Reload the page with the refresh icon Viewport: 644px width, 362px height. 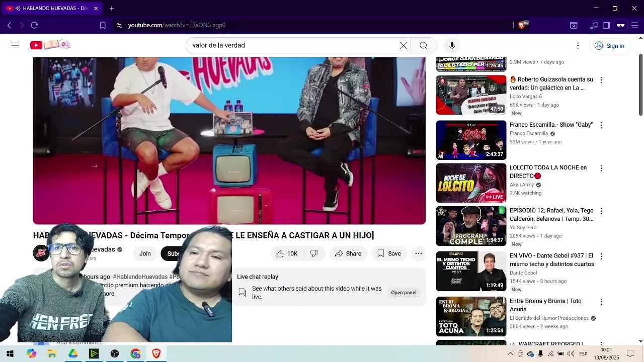click(x=34, y=25)
